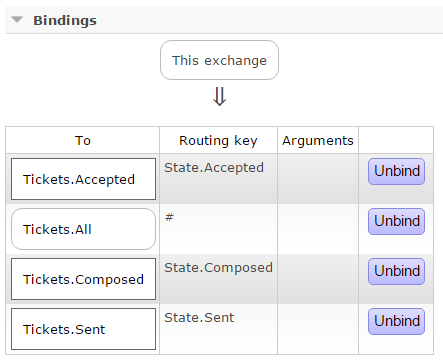Viewport: 443px width, 362px height.
Task: Select the # routing key text
Action: pyautogui.click(x=169, y=217)
